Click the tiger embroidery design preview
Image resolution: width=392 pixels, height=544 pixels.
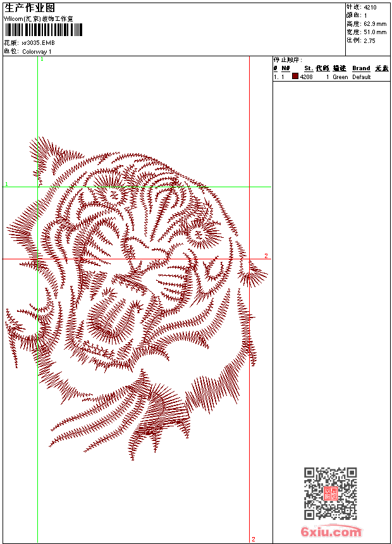click(x=137, y=299)
